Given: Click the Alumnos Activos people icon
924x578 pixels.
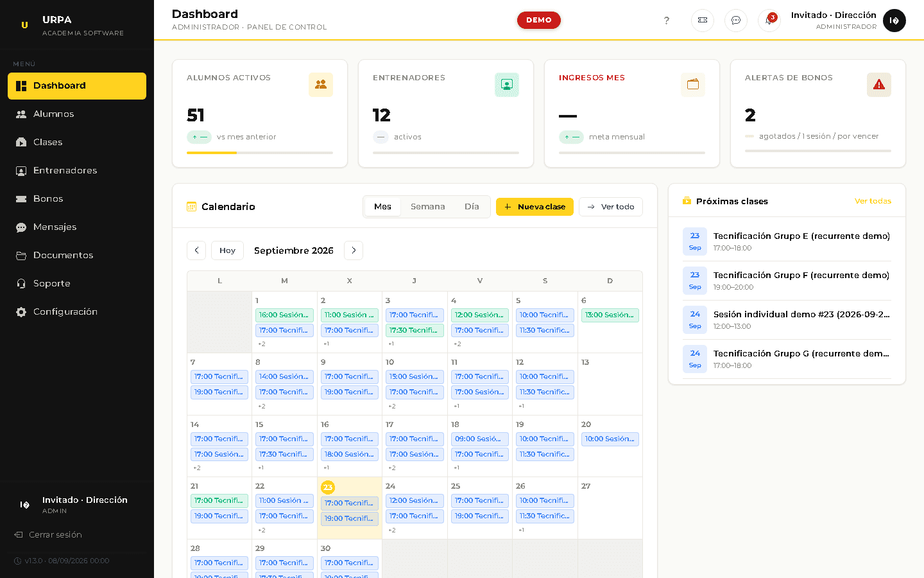Looking at the screenshot, I should click(321, 85).
